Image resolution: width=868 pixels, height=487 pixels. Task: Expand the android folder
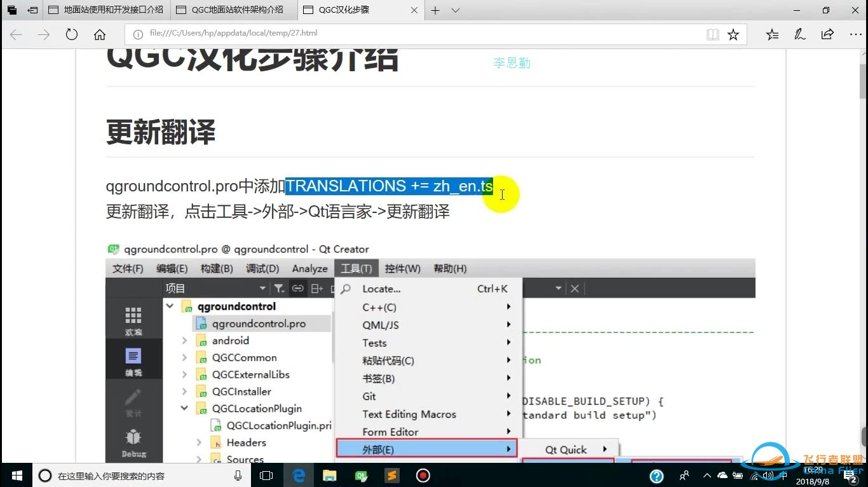[x=184, y=341]
